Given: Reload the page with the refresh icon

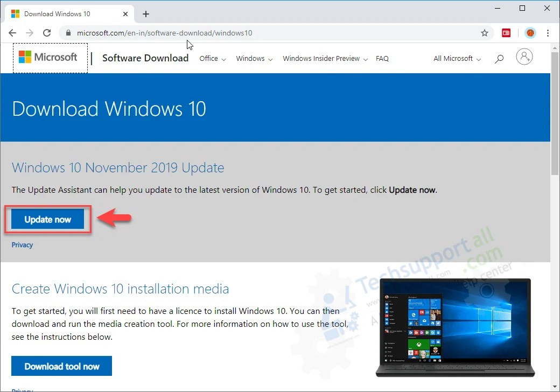Looking at the screenshot, I should [x=47, y=33].
